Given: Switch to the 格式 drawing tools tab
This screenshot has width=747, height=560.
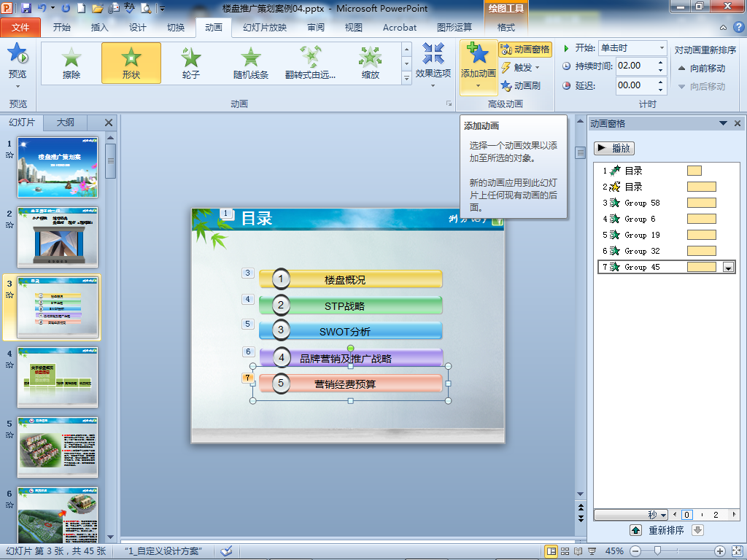Looking at the screenshot, I should coord(506,28).
